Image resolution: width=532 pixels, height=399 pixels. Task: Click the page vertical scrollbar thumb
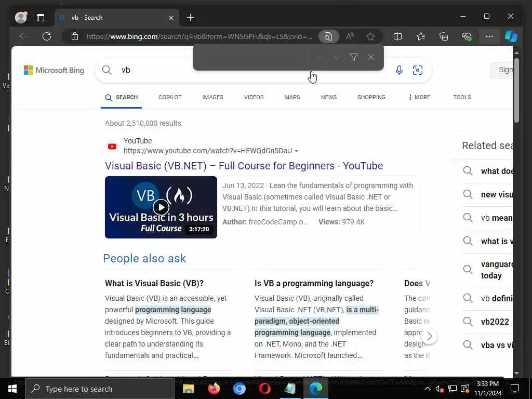pos(516,90)
